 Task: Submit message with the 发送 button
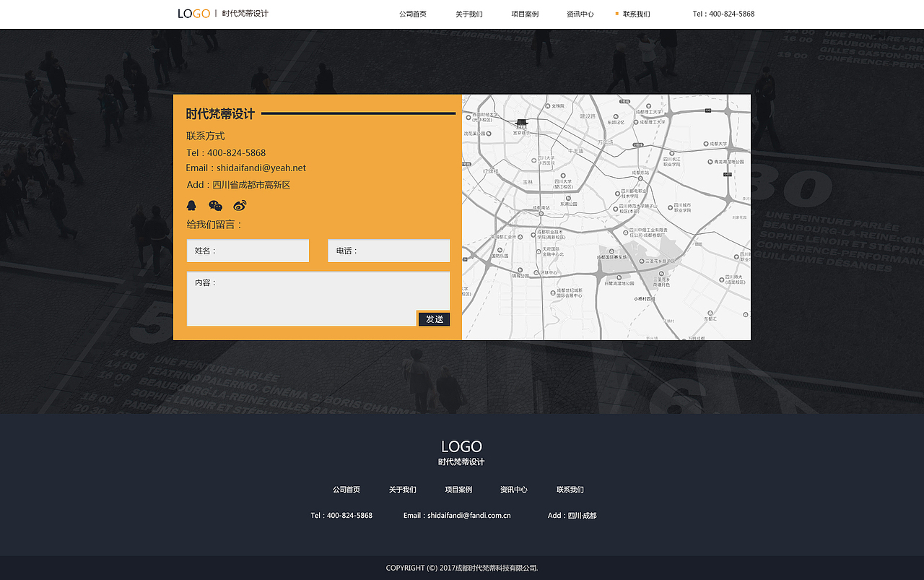[434, 319]
